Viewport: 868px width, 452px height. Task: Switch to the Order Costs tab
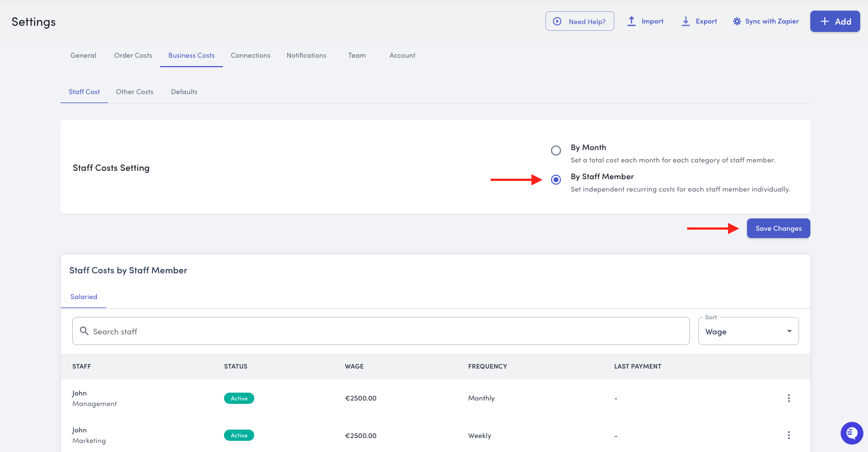point(133,55)
